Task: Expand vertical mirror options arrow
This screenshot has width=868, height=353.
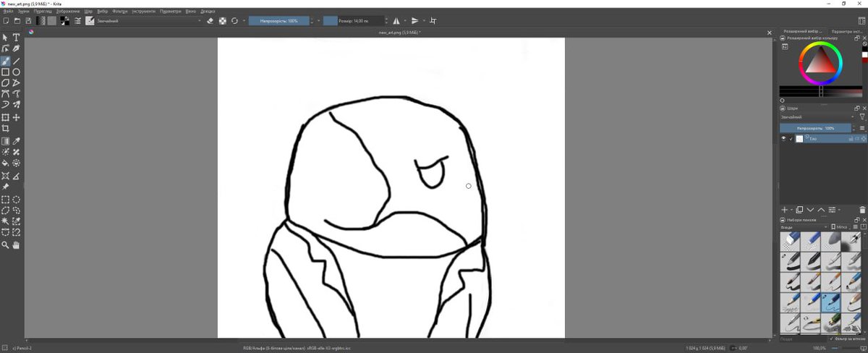Action: (x=425, y=21)
